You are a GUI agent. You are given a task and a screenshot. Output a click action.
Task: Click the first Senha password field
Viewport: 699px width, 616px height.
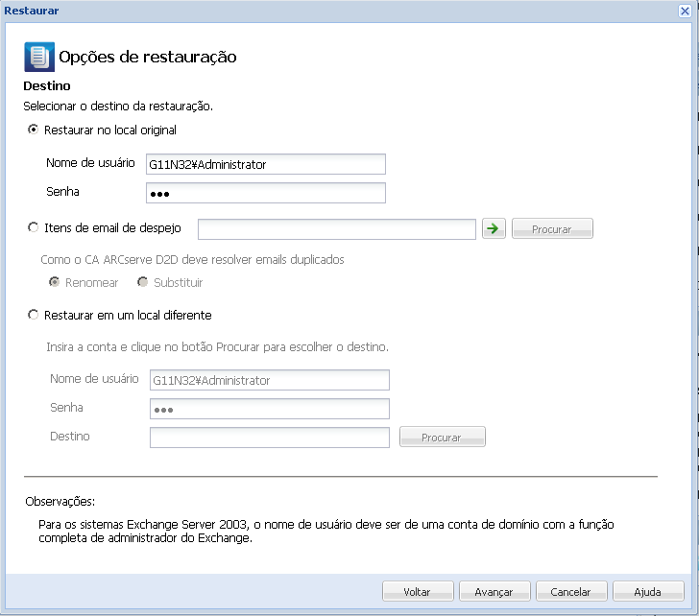(x=265, y=193)
